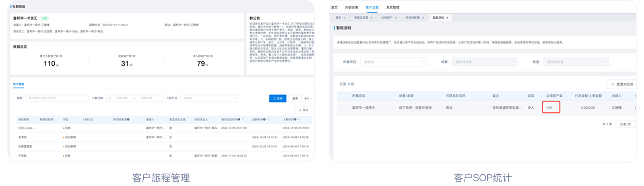Click the calendar icon in 入群日期 field
The image size is (644, 186).
click(x=110, y=98)
